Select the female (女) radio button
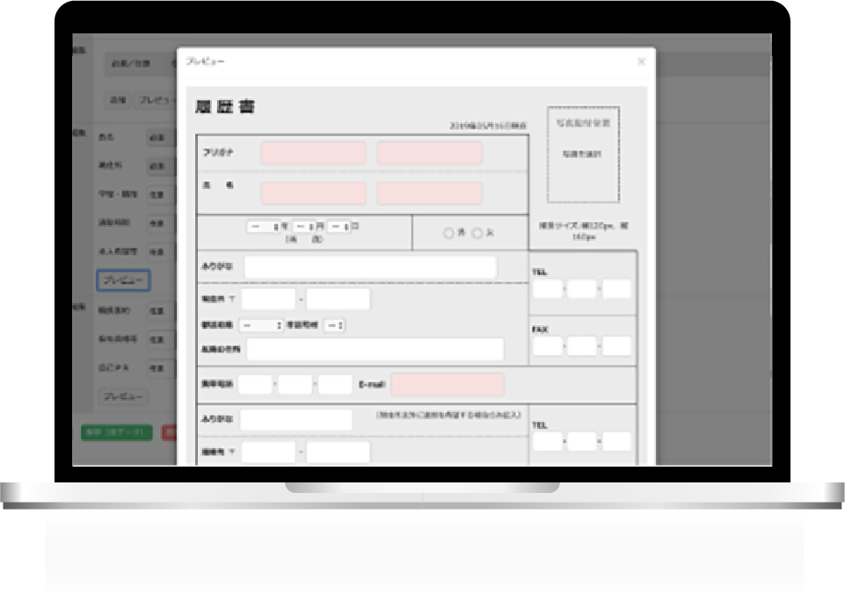 click(477, 233)
